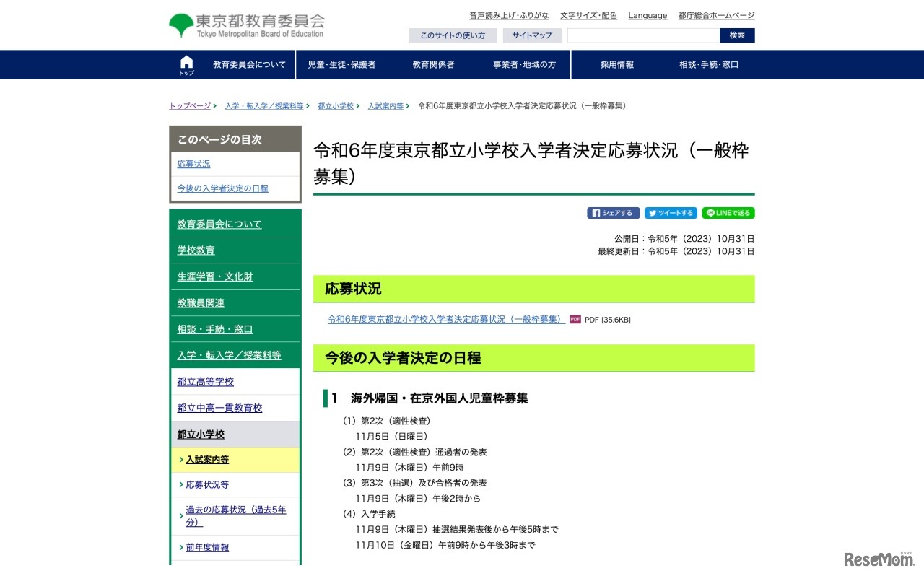This screenshot has height=576, width=924.
Task: Send the page via the LINE button
Action: tap(728, 213)
